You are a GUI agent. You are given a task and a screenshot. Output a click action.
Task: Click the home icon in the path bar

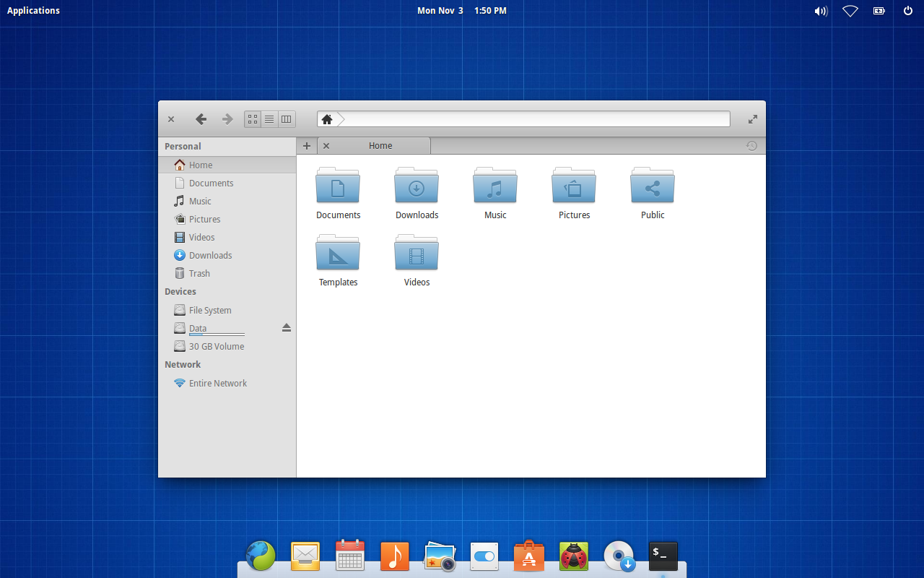(x=327, y=118)
